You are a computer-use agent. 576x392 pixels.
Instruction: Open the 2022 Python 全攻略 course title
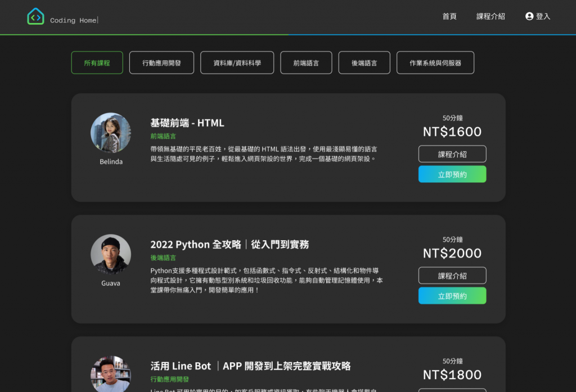(229, 244)
